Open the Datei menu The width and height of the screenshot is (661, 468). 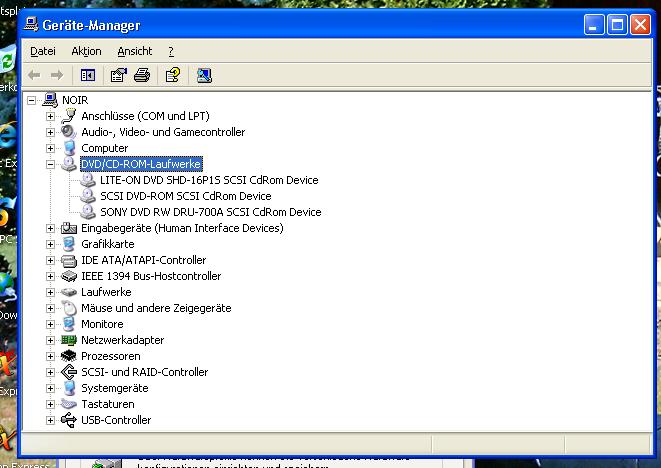(x=43, y=51)
